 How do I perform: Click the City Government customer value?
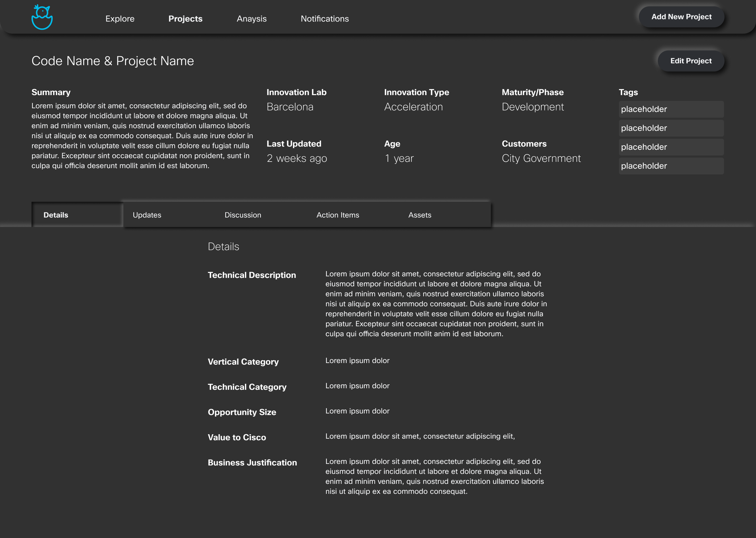tap(541, 158)
